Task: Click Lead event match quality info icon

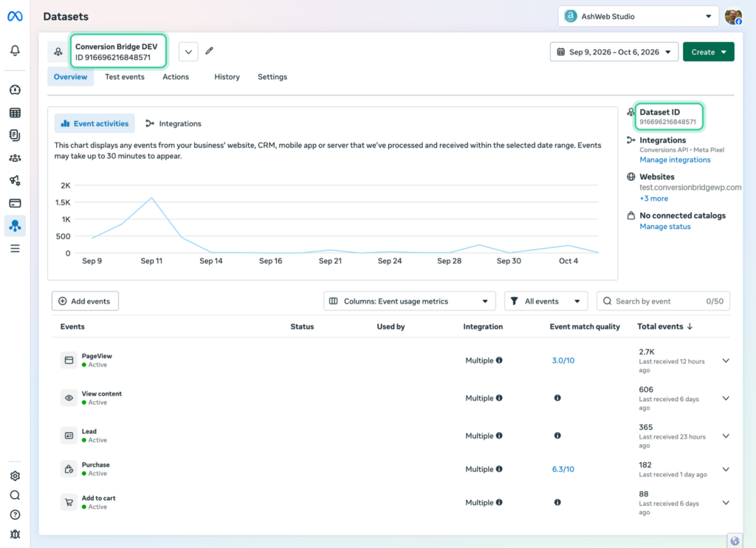Action: (557, 435)
